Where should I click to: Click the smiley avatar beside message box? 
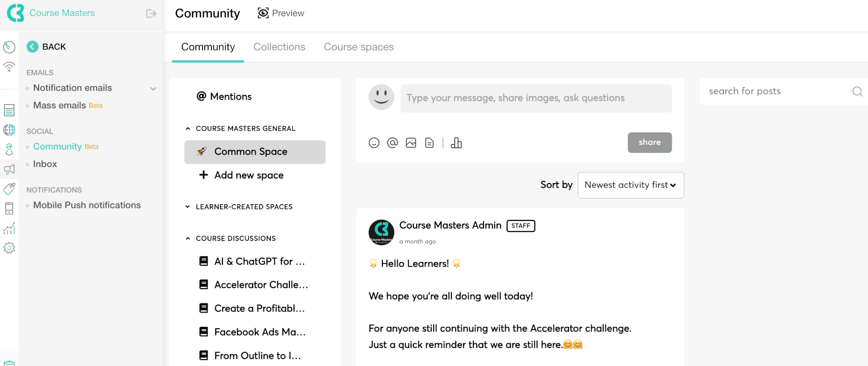pos(381,97)
